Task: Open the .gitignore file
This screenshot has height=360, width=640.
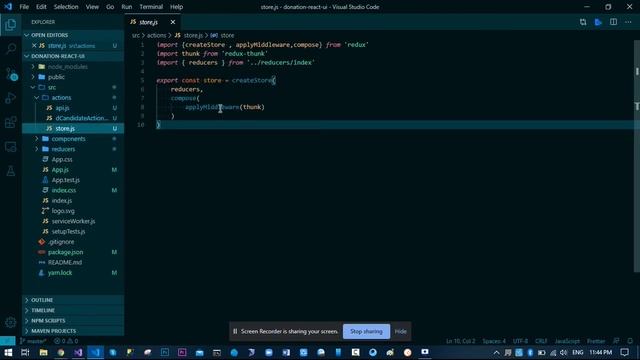Action: 61,242
